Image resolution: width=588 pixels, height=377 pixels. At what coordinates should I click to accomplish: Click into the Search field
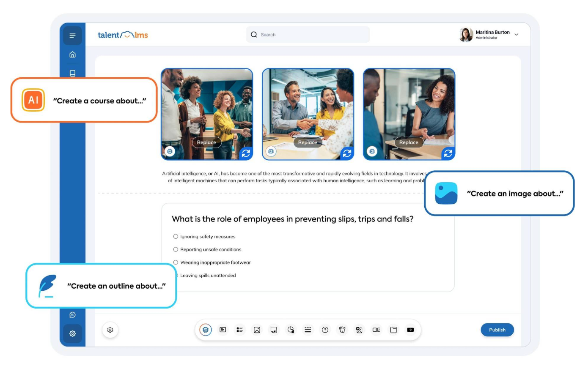[x=308, y=34]
